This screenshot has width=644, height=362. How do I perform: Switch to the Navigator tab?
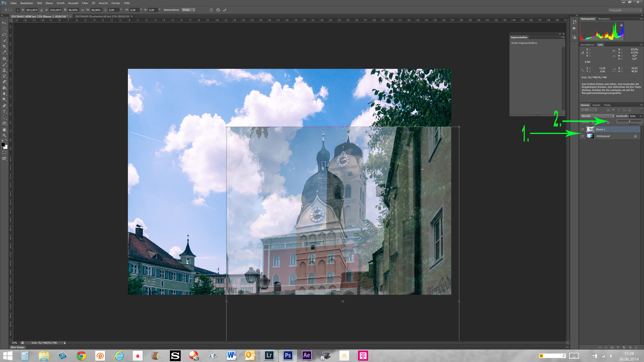point(604,19)
